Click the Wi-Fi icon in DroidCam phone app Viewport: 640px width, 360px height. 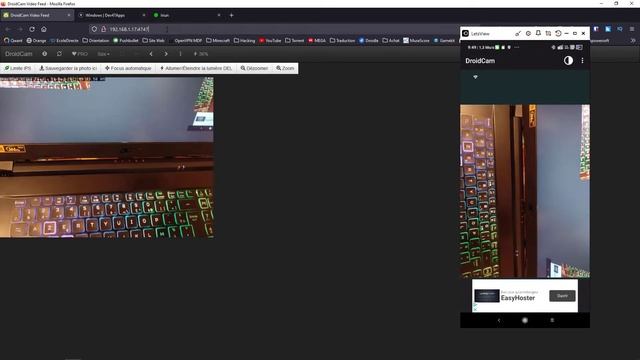(476, 77)
